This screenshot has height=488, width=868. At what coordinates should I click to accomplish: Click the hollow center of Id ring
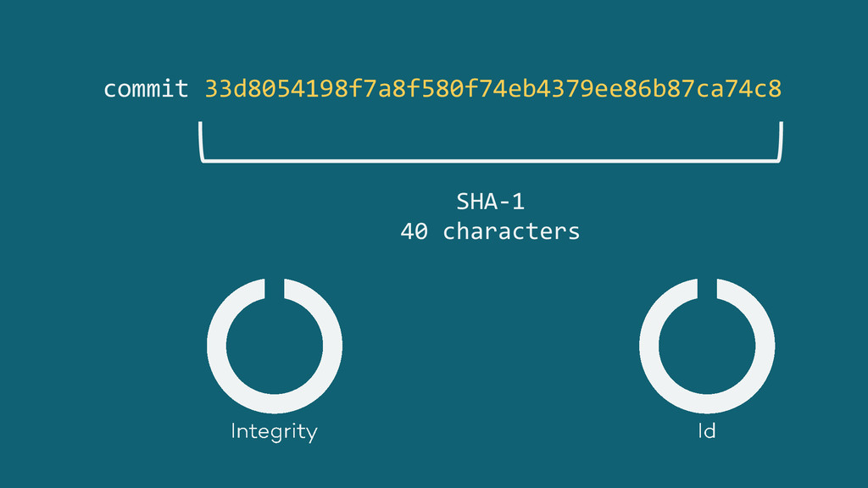tap(707, 346)
